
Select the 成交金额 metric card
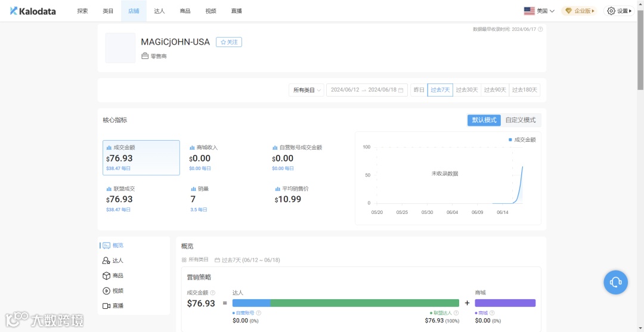(x=141, y=158)
